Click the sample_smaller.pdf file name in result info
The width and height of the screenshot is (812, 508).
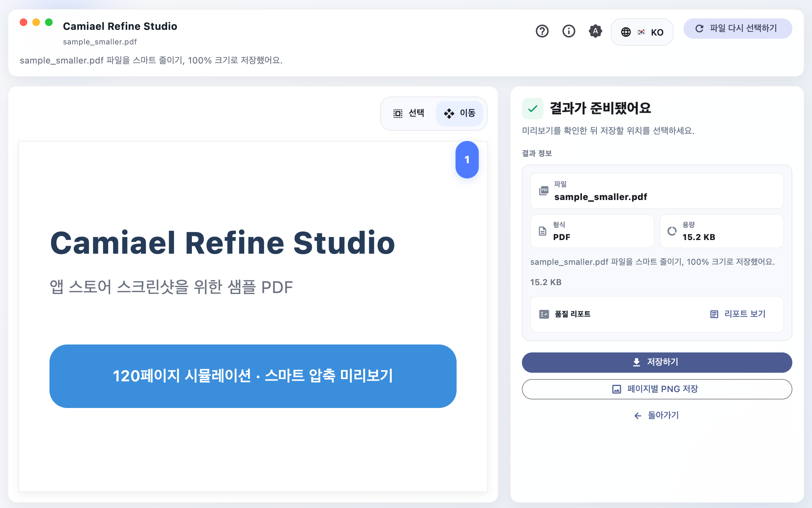tap(600, 197)
